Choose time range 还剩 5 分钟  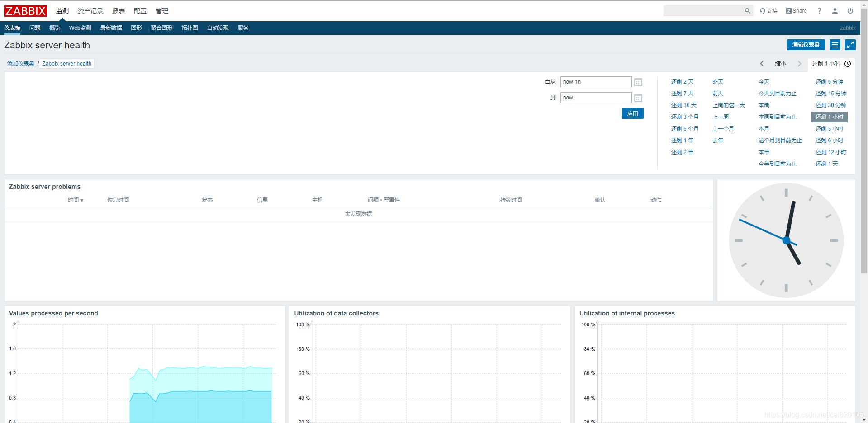(830, 82)
